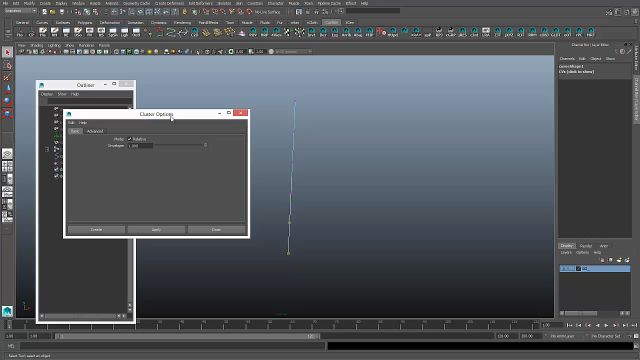Jump to start of playback range
This screenshot has width=640, height=360.
pos(569,325)
